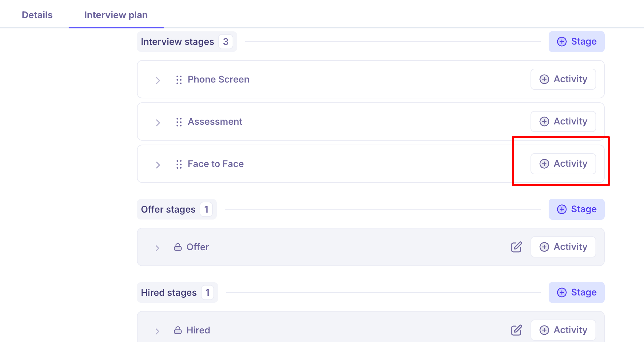Click the lock icon next to Offer
Image resolution: width=644 pixels, height=342 pixels.
click(x=178, y=247)
